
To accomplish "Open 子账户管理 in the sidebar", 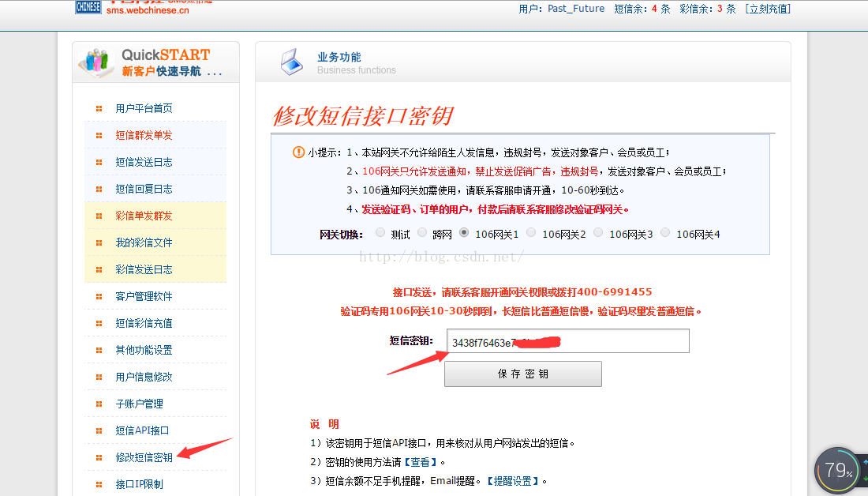I will pyautogui.click(x=140, y=404).
